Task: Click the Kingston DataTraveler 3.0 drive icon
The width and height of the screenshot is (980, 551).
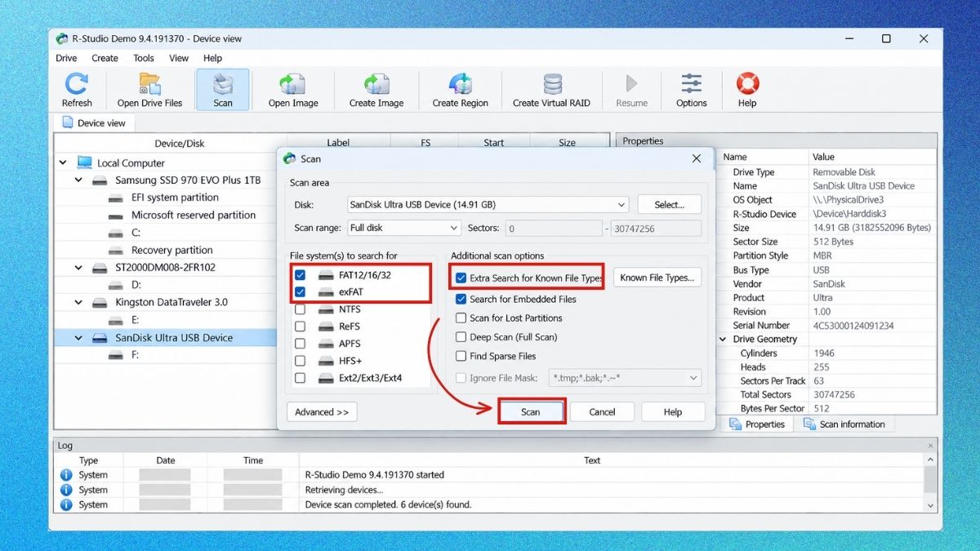Action: [x=100, y=302]
